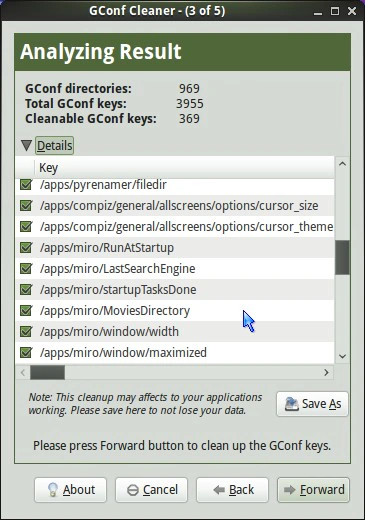Select the /apps/miro/MoviesDirectory row

175,311
